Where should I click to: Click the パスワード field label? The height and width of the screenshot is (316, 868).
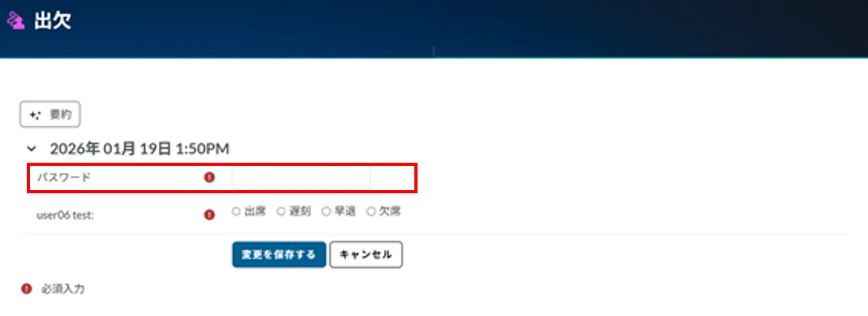click(64, 177)
